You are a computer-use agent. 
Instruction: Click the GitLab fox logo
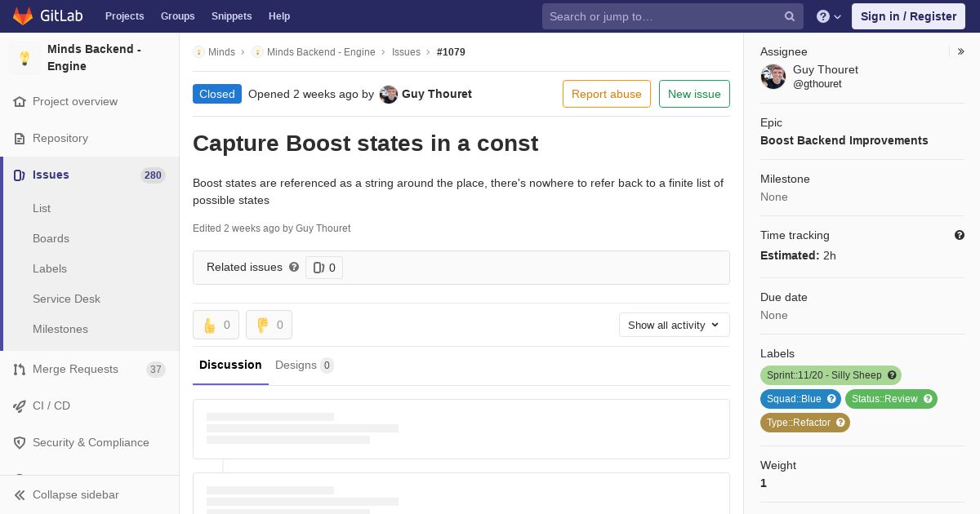23,16
